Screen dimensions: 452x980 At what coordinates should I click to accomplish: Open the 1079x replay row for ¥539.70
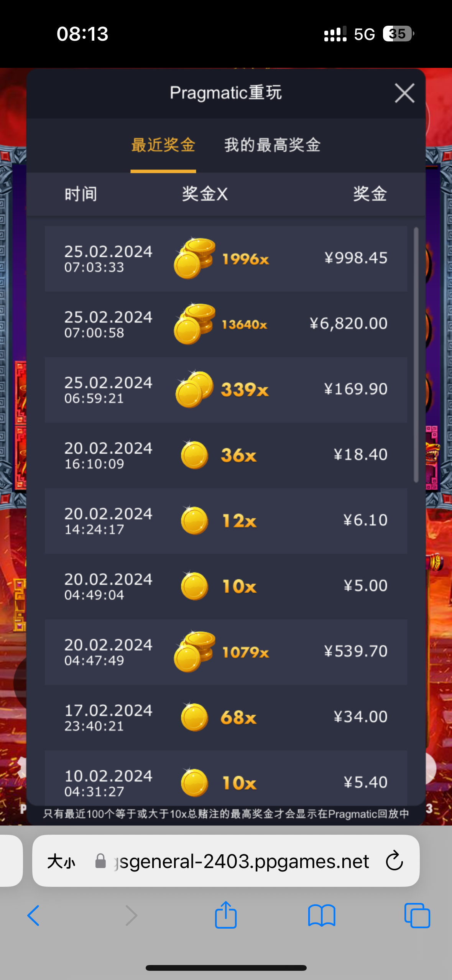226,652
